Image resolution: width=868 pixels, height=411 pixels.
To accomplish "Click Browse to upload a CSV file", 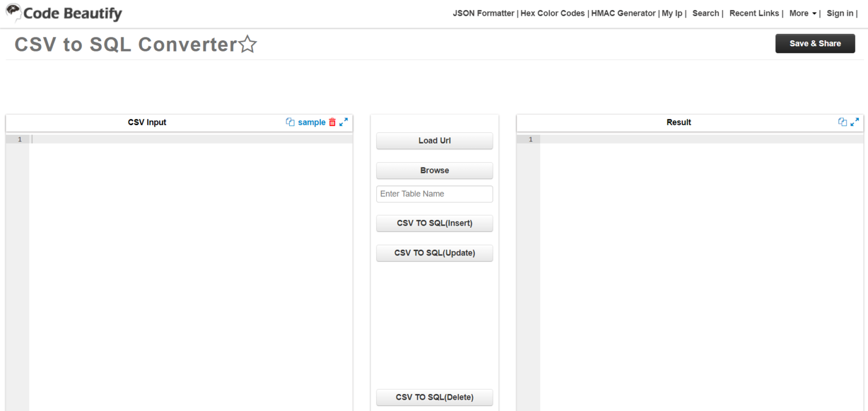I will tap(434, 170).
